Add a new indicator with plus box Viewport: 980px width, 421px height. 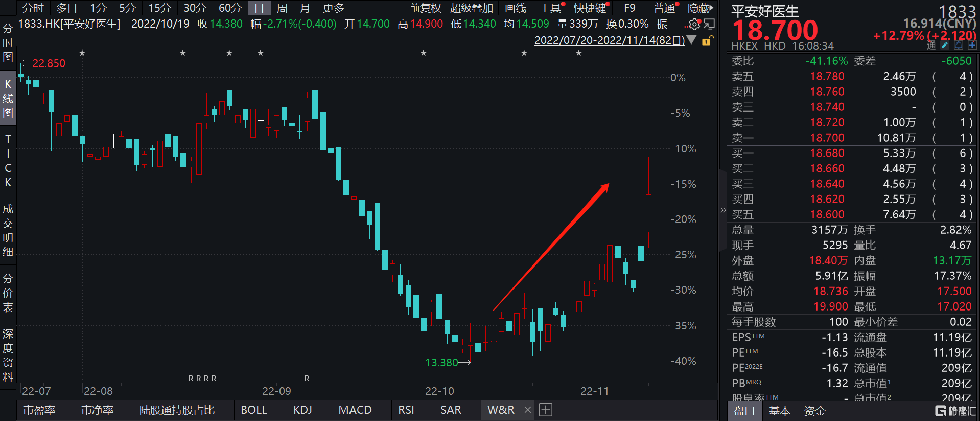point(546,410)
